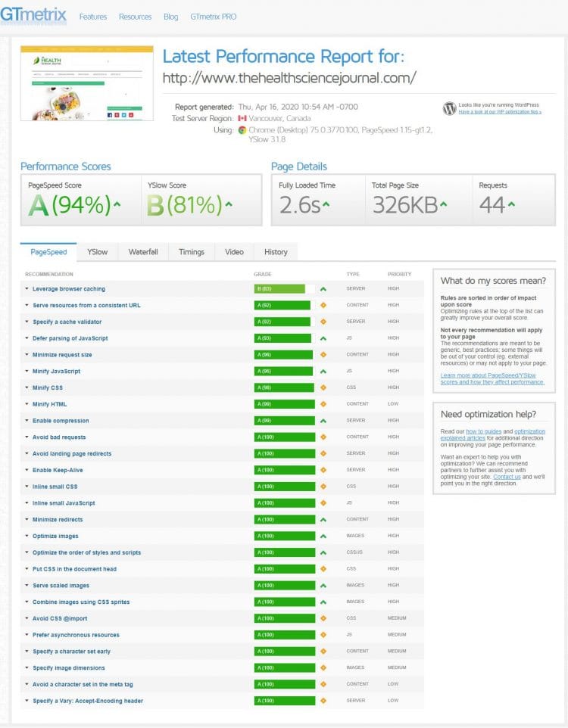Click green arrow in Enable compression row

(323, 421)
